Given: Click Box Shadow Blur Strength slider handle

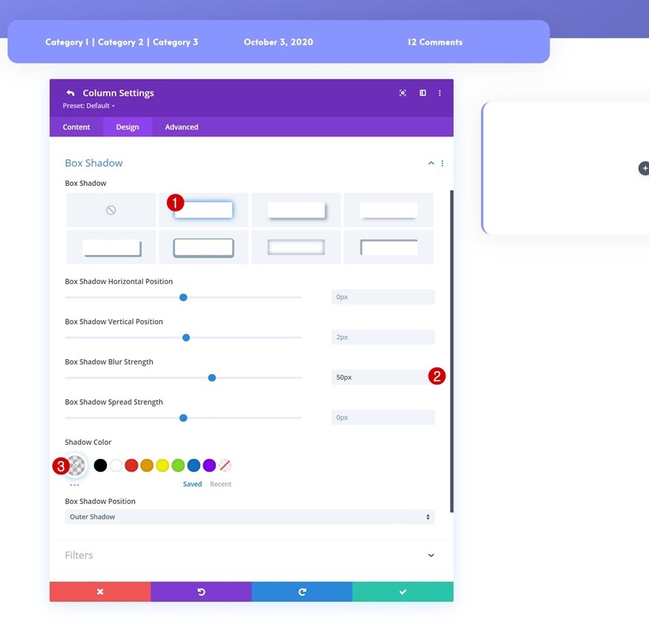Looking at the screenshot, I should (x=212, y=378).
